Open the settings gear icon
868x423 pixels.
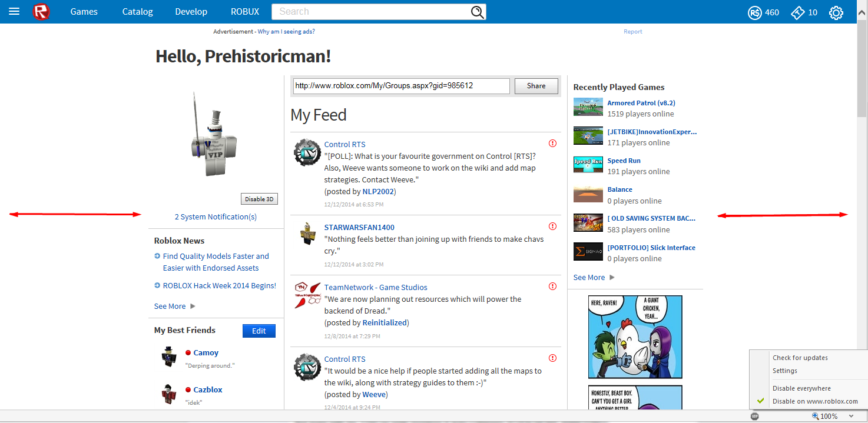point(836,12)
